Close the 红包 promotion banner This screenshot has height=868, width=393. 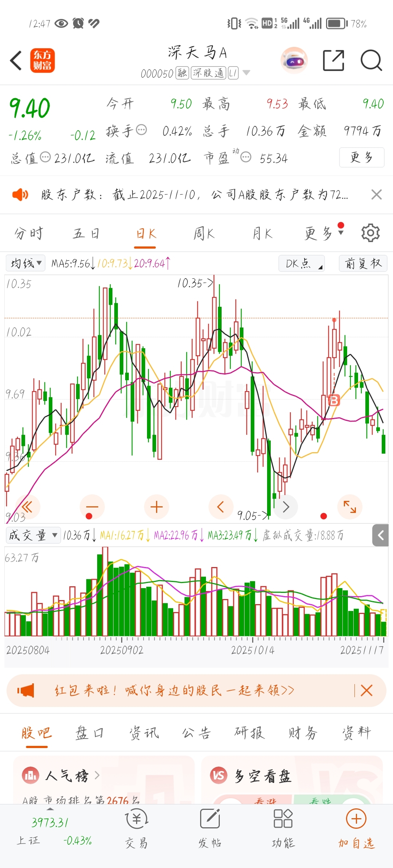pyautogui.click(x=366, y=691)
